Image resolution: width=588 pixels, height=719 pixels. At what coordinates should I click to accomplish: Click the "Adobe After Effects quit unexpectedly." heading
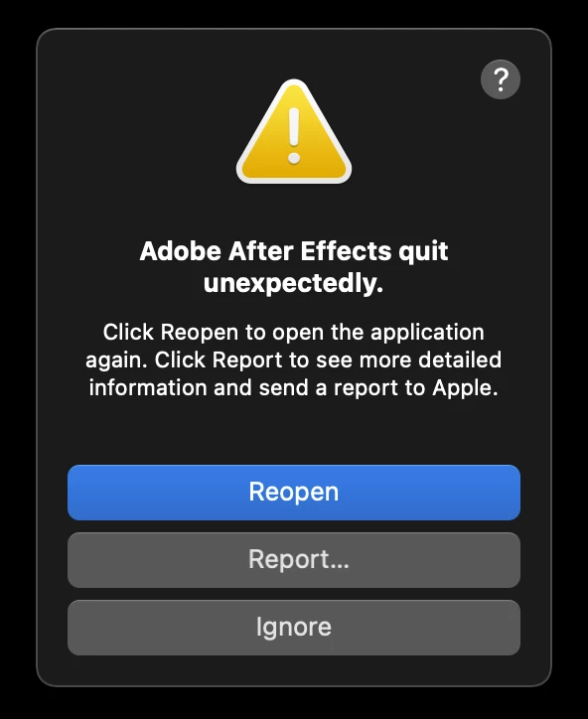[x=294, y=267]
